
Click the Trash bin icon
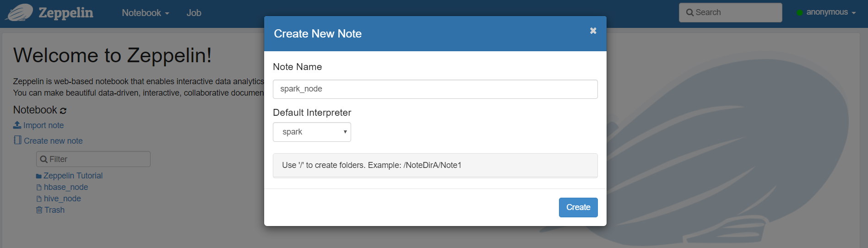pyautogui.click(x=39, y=210)
